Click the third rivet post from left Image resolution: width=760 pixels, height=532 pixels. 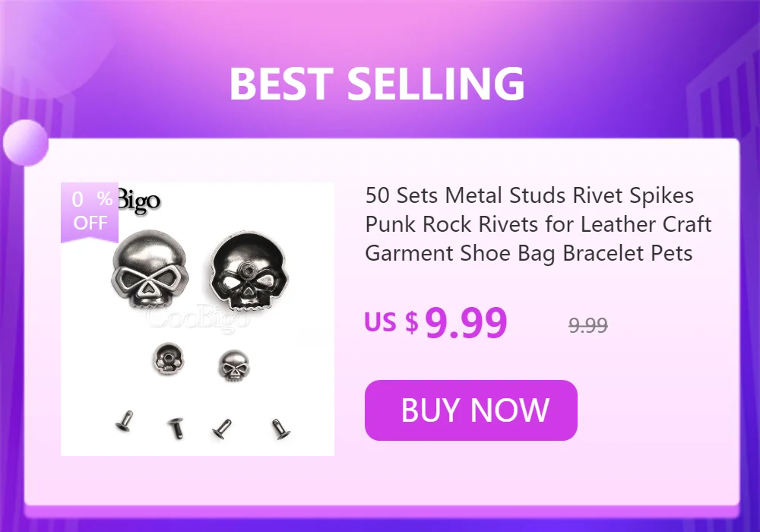click(222, 429)
